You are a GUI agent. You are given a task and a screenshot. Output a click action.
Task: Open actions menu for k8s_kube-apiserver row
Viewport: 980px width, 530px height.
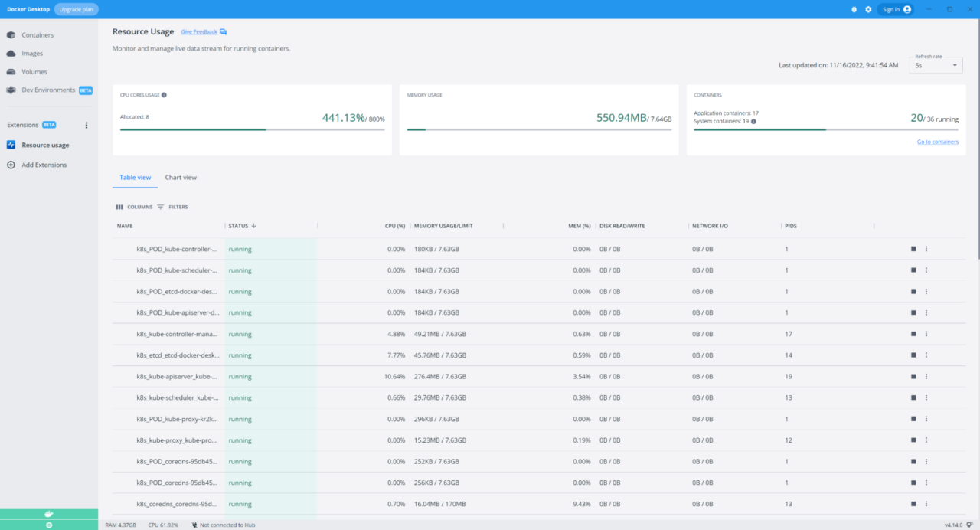click(x=926, y=376)
